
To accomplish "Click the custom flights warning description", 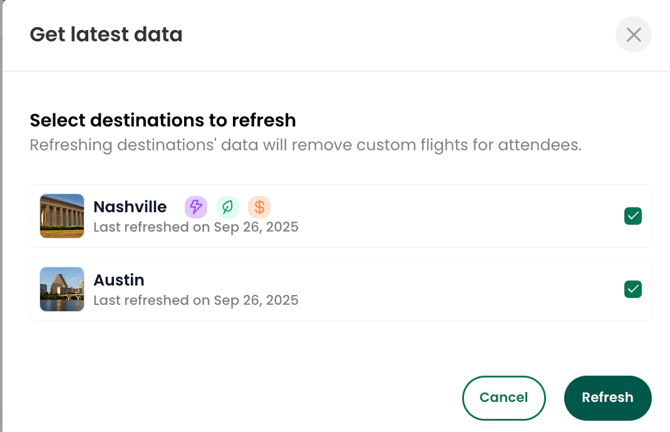I will coord(305,145).
